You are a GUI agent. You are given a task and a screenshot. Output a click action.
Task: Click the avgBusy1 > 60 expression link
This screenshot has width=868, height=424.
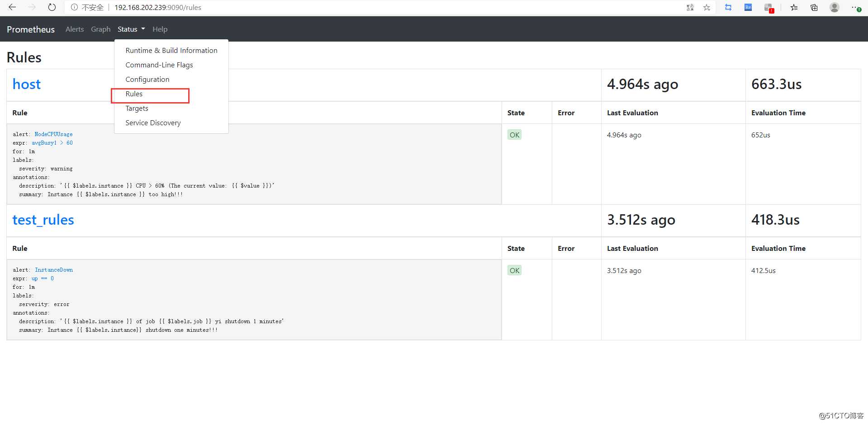point(52,143)
